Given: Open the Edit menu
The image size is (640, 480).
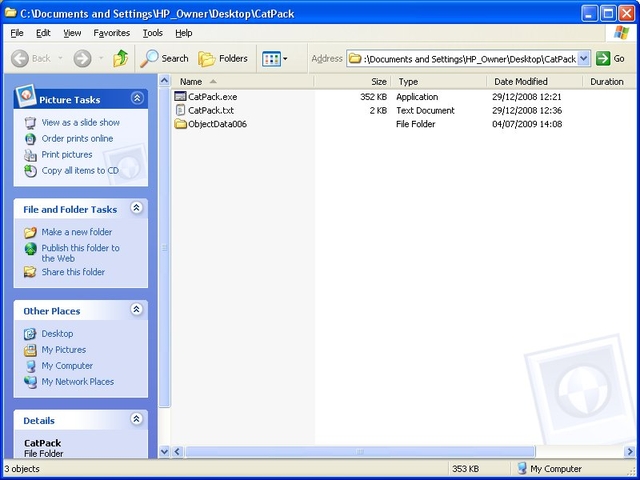Looking at the screenshot, I should 43,33.
